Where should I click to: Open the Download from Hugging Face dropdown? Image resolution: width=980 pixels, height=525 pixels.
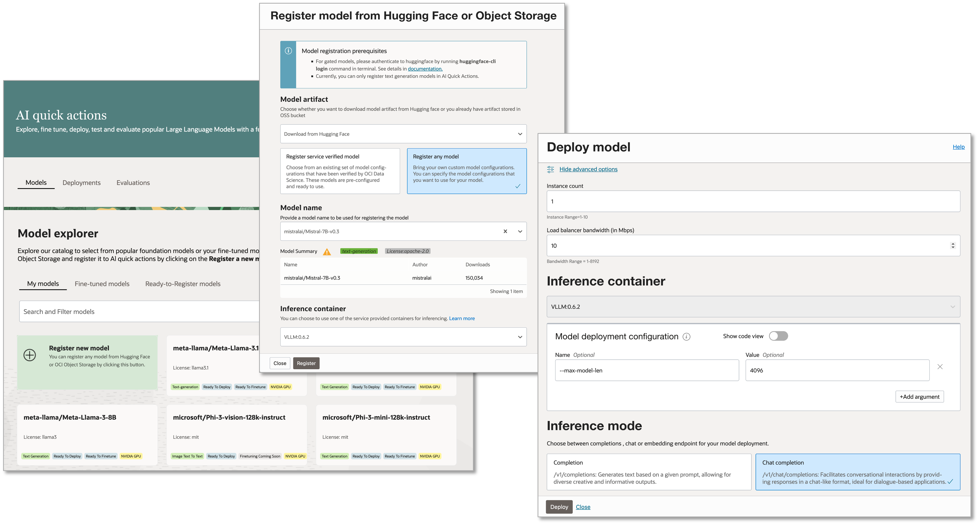point(403,134)
